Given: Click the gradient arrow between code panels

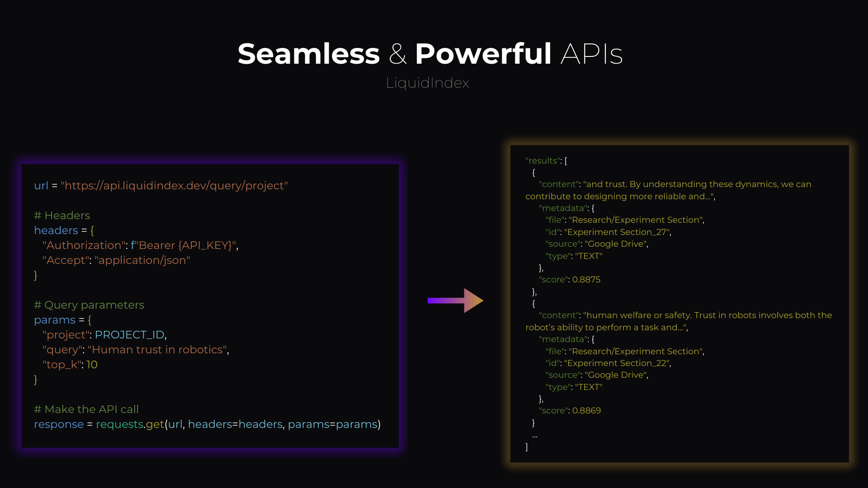Looking at the screenshot, I should pyautogui.click(x=455, y=300).
